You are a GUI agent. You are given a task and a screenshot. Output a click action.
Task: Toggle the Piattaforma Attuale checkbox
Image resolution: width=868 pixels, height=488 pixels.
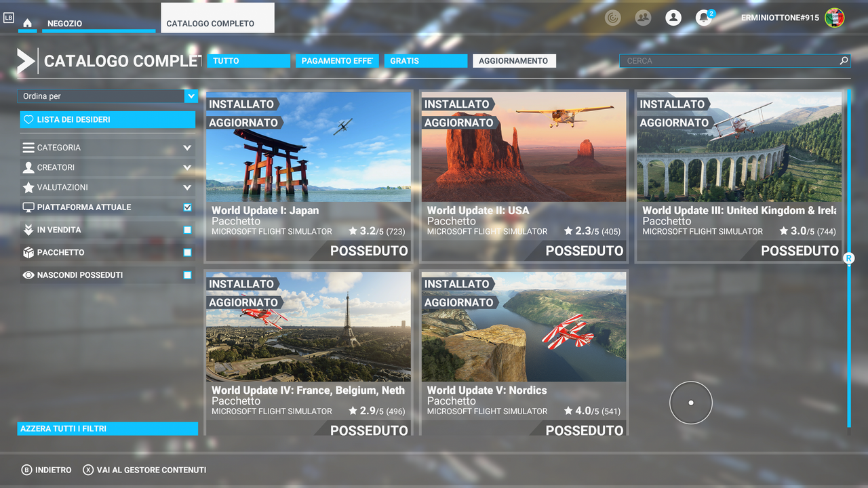pos(188,207)
